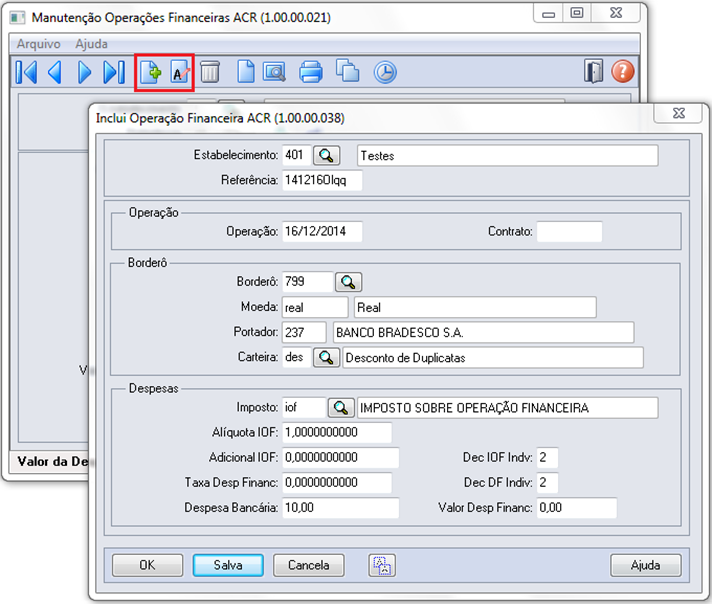Click the Real currency description field
712x604 pixels.
pos(475,307)
